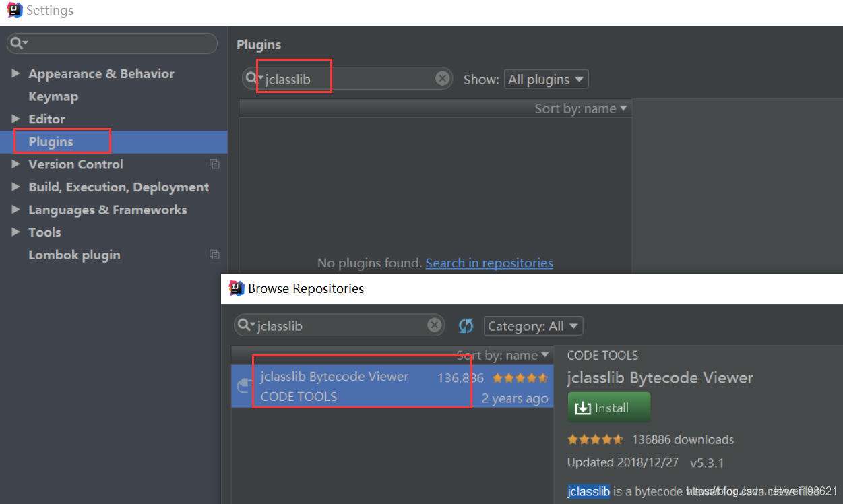Select Version Control label in settings tree
Viewport: 843px width, 504px height.
[x=75, y=164]
